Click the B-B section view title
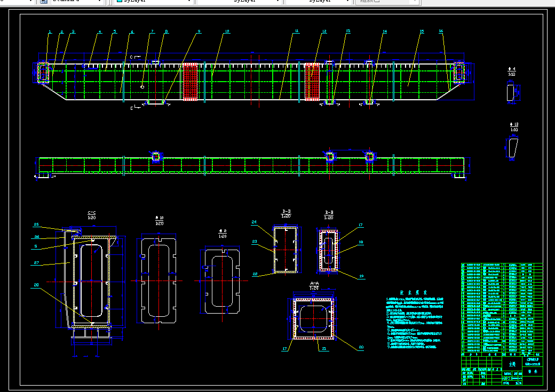 [x=329, y=215]
